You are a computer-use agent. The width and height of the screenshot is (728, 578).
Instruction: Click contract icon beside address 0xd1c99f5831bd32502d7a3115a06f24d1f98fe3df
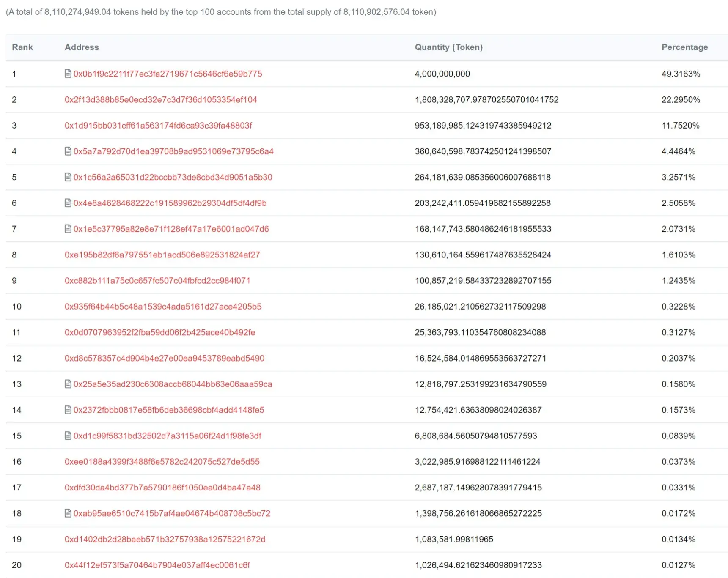(68, 435)
